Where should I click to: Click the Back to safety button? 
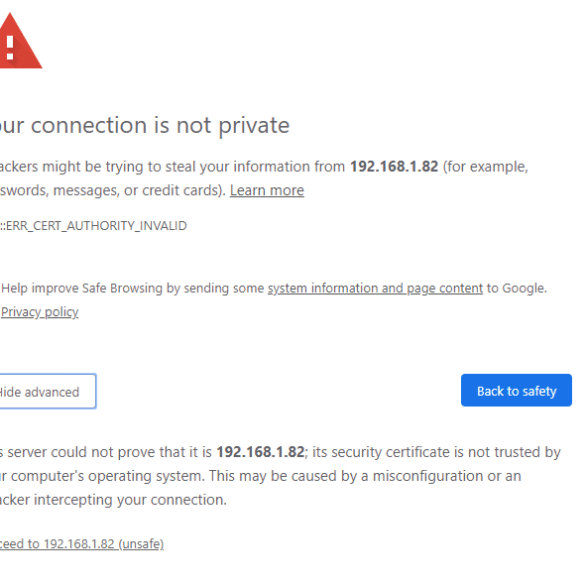(x=516, y=390)
